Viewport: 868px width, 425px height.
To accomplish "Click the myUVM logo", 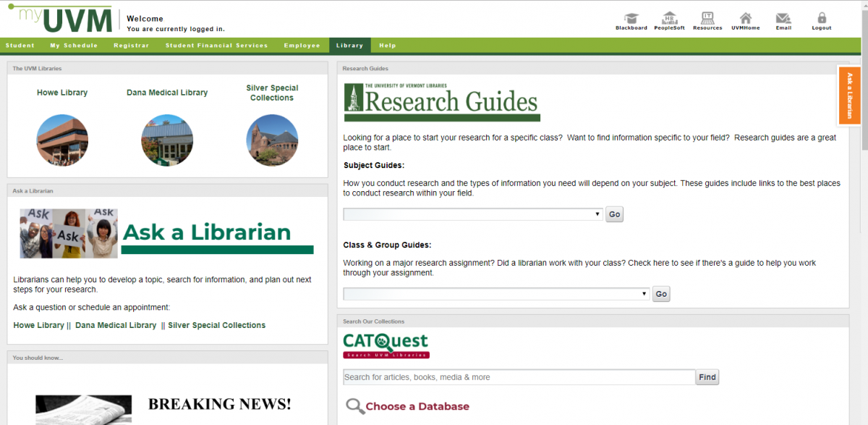I will (61, 18).
